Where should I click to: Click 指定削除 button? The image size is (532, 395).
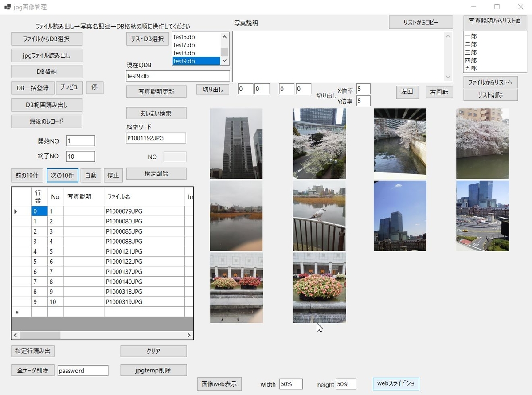156,174
